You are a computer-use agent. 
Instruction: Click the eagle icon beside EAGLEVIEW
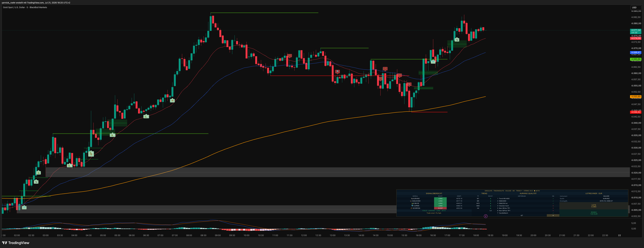(x=411, y=201)
